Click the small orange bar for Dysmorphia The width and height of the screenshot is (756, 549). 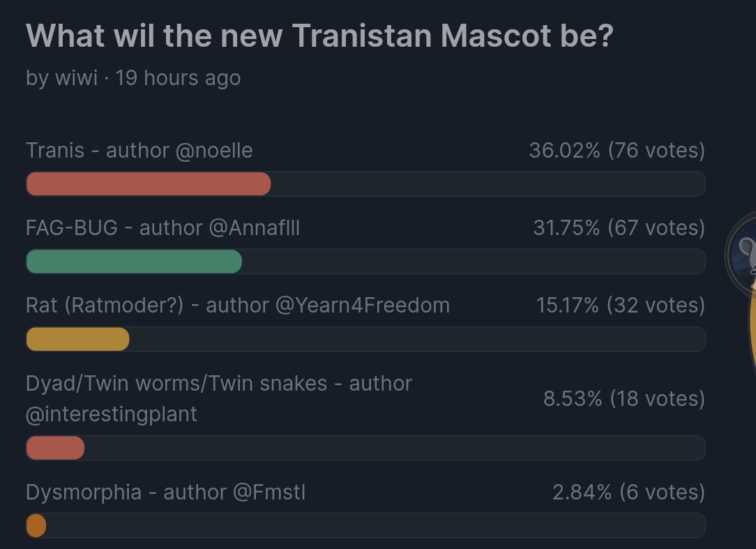tap(36, 525)
